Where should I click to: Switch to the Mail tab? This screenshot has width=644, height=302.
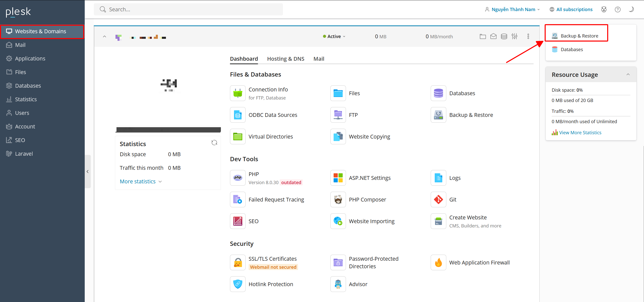319,59
